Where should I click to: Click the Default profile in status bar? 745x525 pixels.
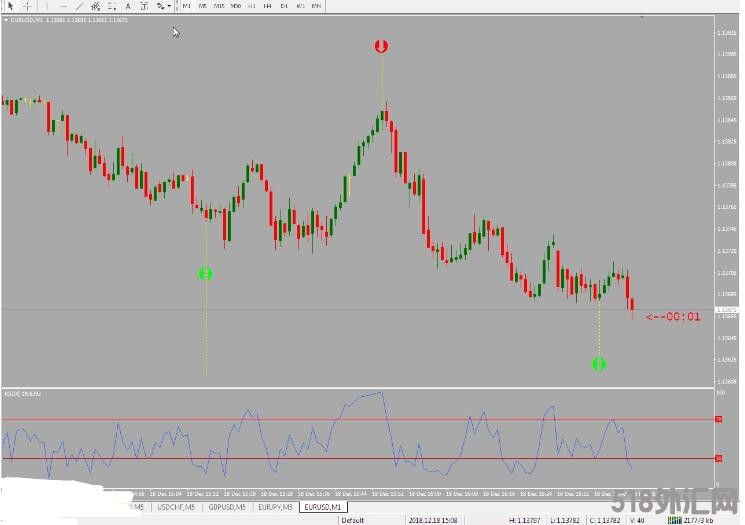[353, 520]
